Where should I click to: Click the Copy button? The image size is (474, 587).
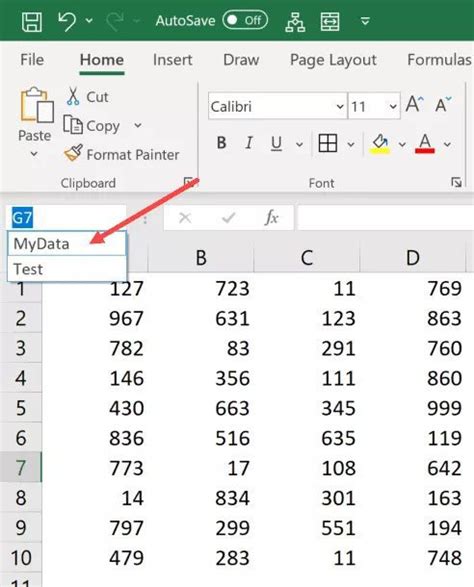click(x=92, y=125)
